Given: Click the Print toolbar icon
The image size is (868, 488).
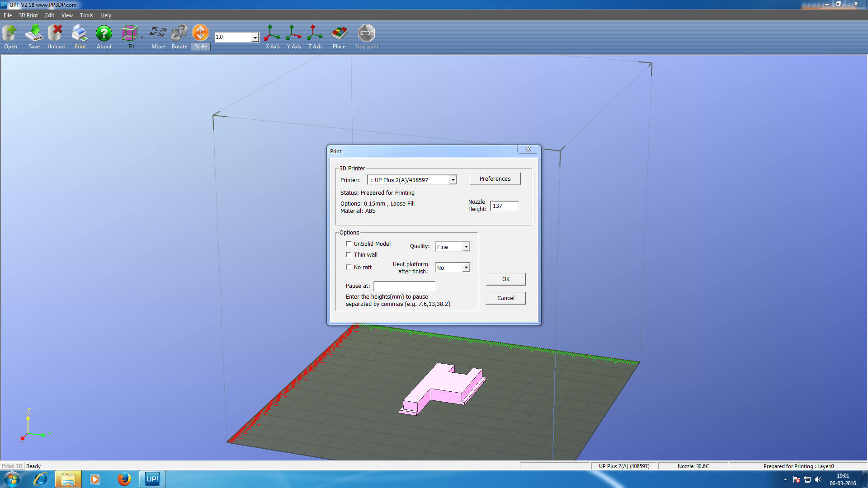Looking at the screenshot, I should coord(80,37).
